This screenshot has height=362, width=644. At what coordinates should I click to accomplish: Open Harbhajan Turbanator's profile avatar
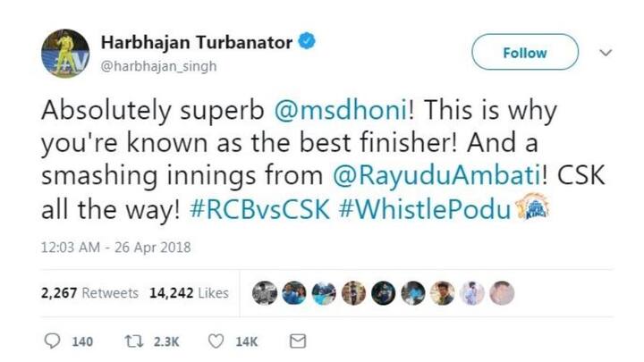point(65,53)
